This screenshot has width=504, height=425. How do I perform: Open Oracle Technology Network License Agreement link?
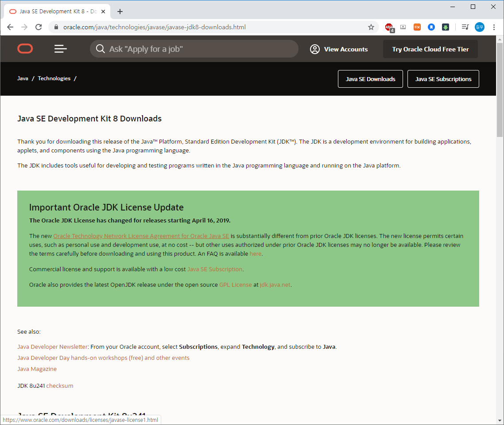[x=141, y=236]
